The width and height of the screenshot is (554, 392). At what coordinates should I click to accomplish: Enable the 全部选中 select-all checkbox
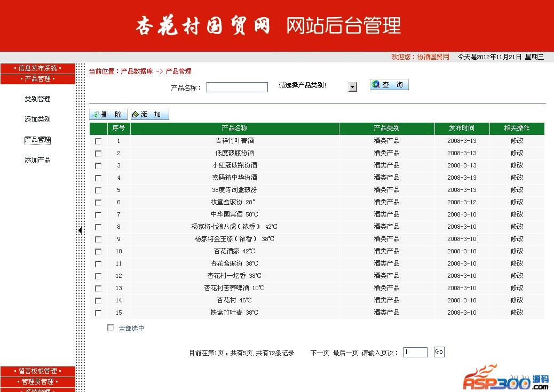(x=111, y=328)
